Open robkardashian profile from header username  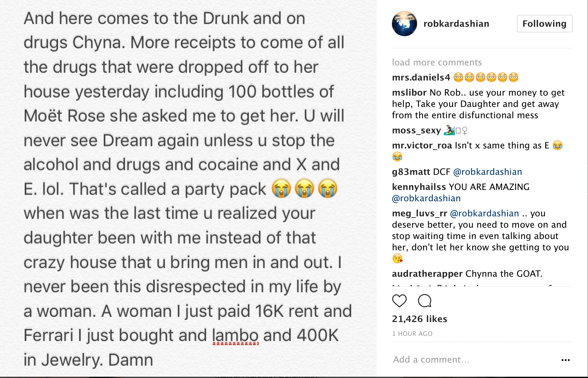point(456,24)
